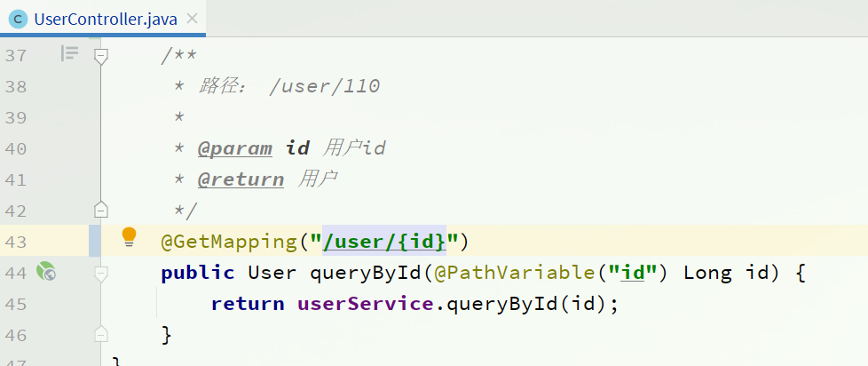
Task: Click the User return type on line 44
Action: (272, 273)
